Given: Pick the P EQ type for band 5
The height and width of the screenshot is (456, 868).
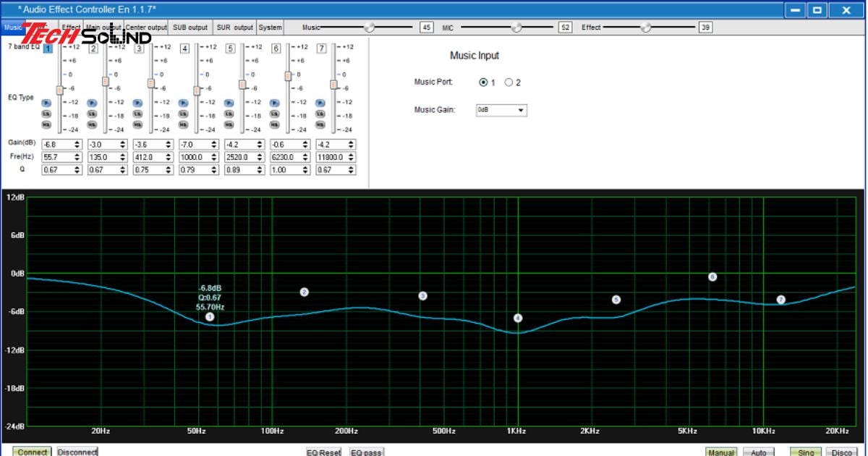Looking at the screenshot, I should tap(229, 103).
